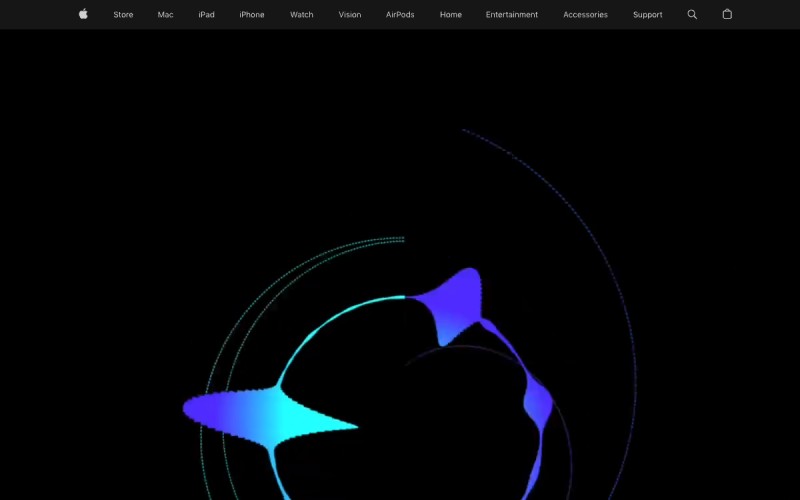Visit the Support page link
800x500 pixels.
pos(647,15)
